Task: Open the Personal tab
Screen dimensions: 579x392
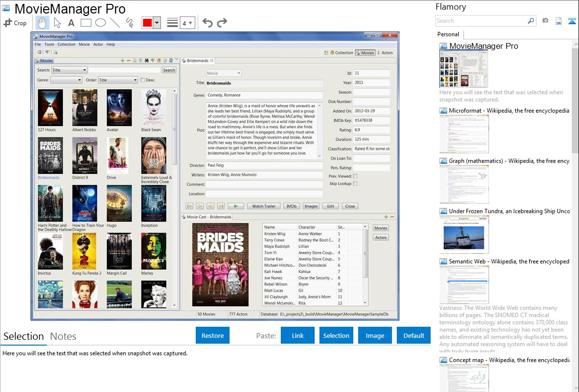Action: 448,34
